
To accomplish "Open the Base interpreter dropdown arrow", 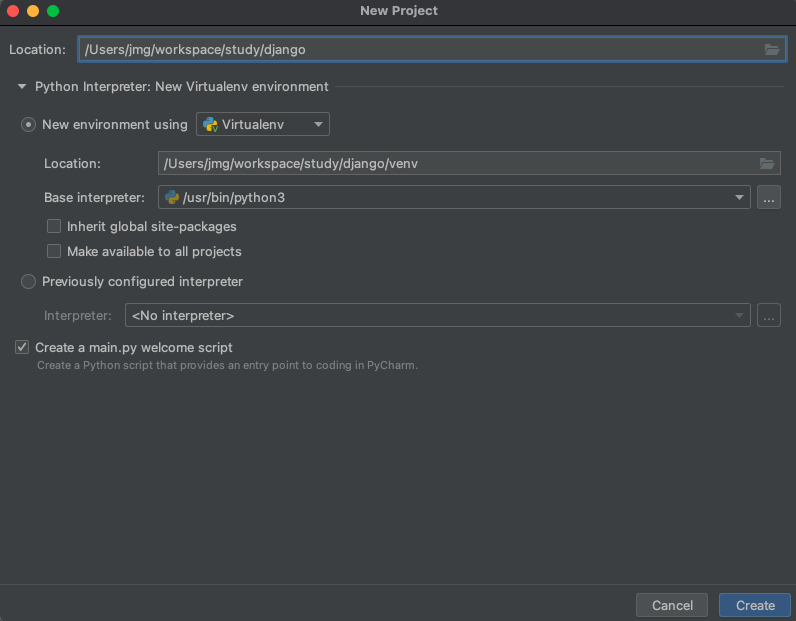I will [x=739, y=197].
